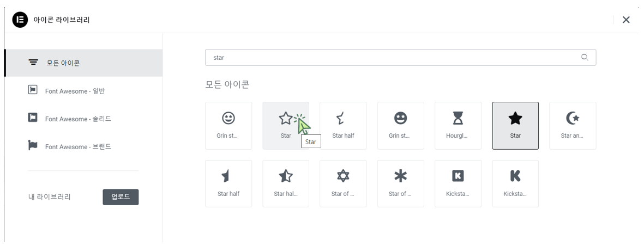
Task: Select the Star of David icon
Action: coord(343,183)
